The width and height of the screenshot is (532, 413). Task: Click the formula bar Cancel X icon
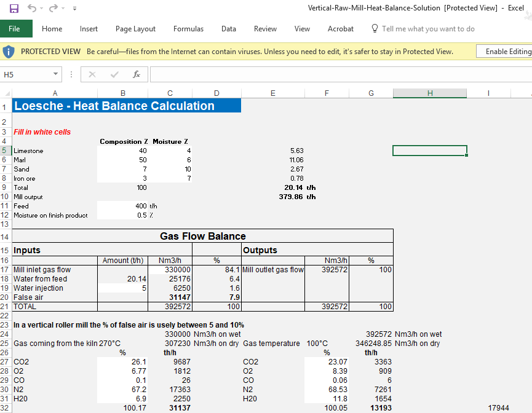pyautogui.click(x=92, y=74)
